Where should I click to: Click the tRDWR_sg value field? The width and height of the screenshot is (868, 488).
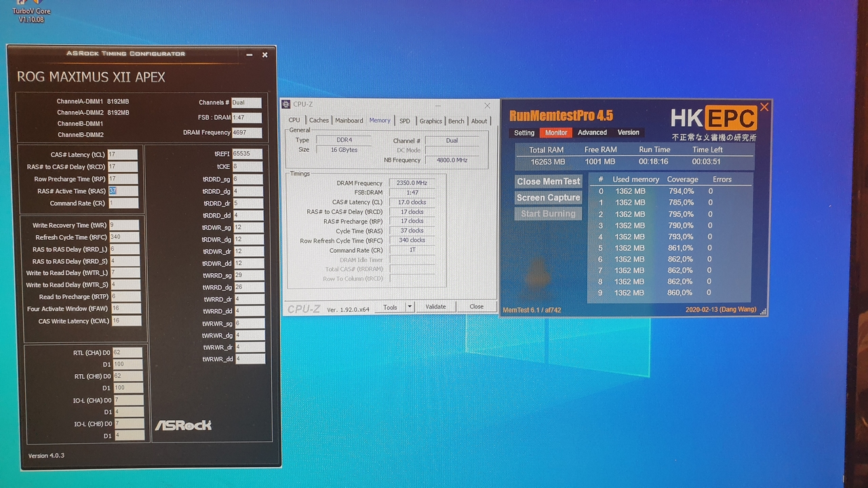[248, 228]
